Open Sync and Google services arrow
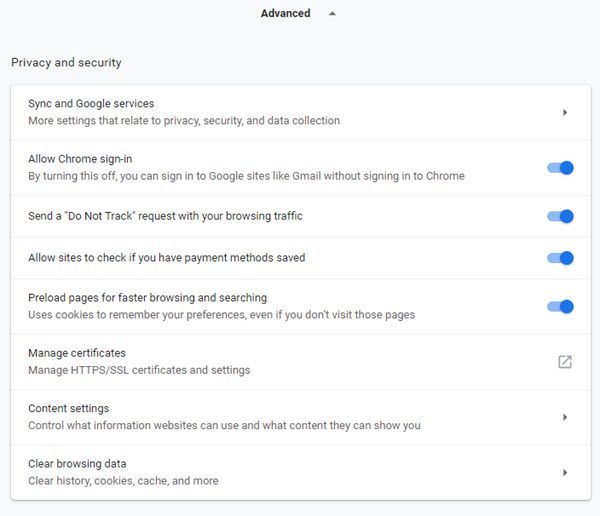The width and height of the screenshot is (600, 516). pyautogui.click(x=565, y=113)
